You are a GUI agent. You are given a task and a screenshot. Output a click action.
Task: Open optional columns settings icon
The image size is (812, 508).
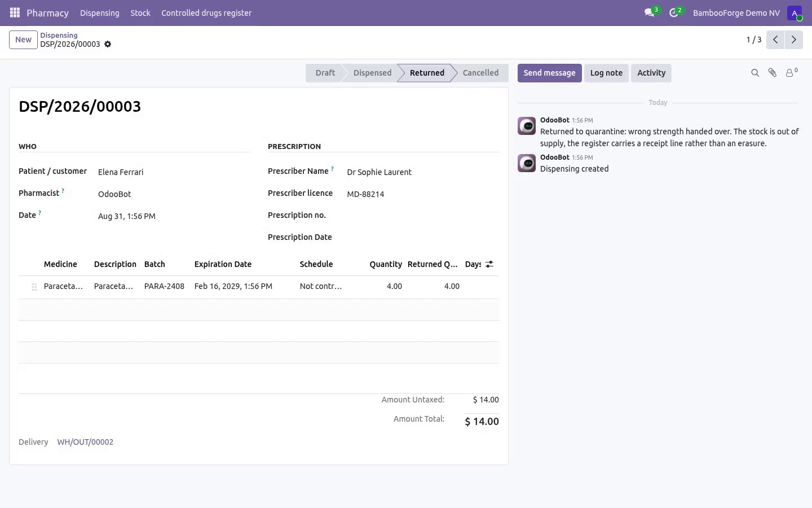[x=489, y=264]
